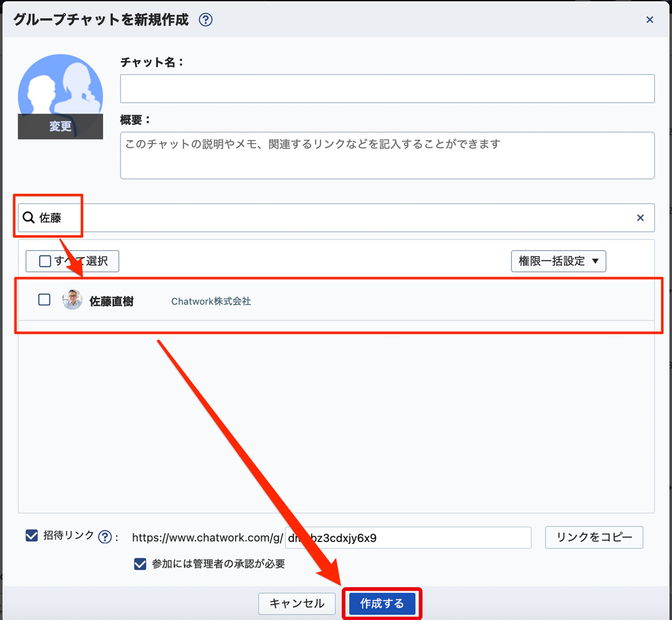The height and width of the screenshot is (620, 672).
Task: Click the チャット名 input field
Action: (387, 89)
